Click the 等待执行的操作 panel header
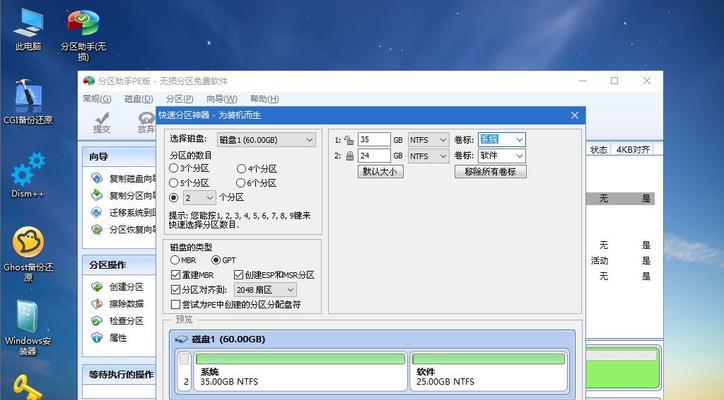The width and height of the screenshot is (724, 400). point(120,375)
